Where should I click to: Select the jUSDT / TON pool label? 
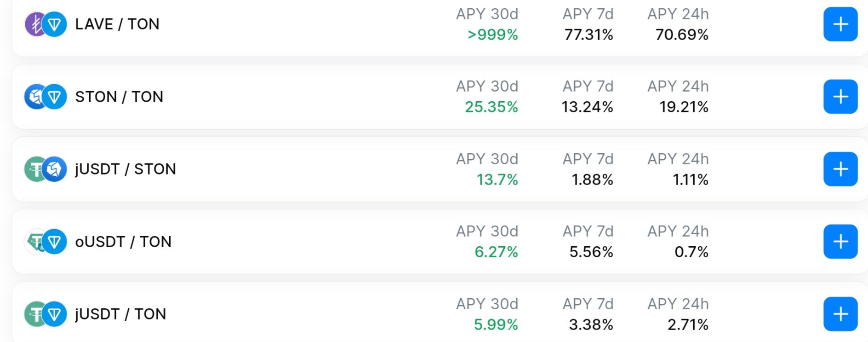click(120, 314)
